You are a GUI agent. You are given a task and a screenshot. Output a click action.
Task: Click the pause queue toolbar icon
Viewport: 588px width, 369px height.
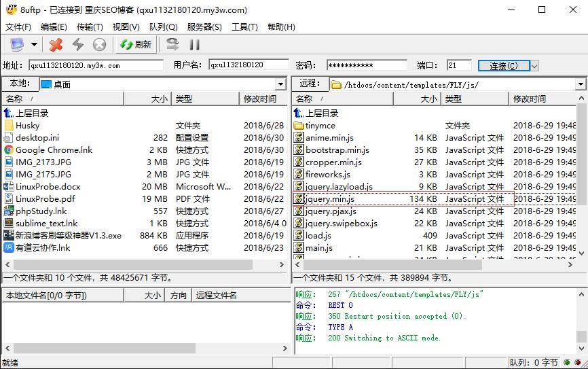[x=194, y=45]
